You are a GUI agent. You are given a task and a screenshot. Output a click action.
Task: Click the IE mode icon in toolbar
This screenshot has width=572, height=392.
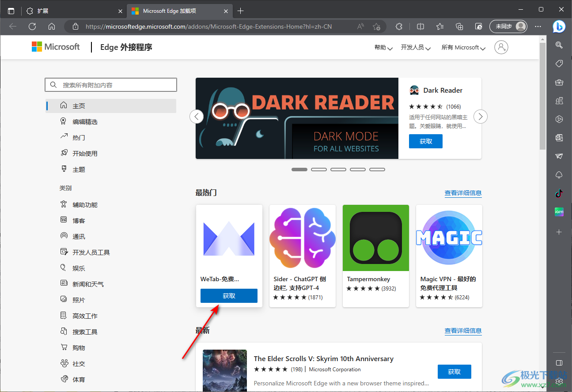(479, 26)
